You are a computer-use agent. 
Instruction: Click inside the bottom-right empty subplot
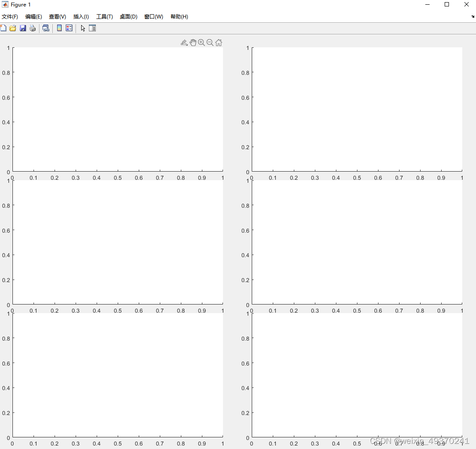click(357, 374)
